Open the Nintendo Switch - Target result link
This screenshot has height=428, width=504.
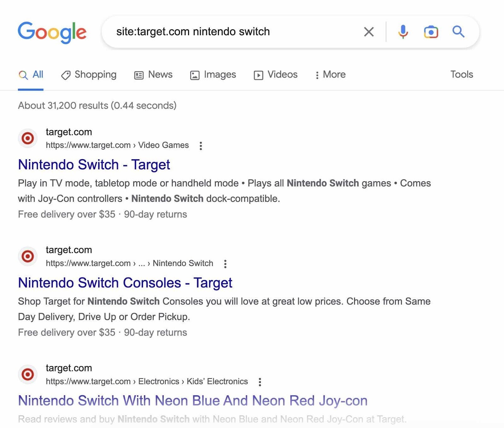pos(94,165)
